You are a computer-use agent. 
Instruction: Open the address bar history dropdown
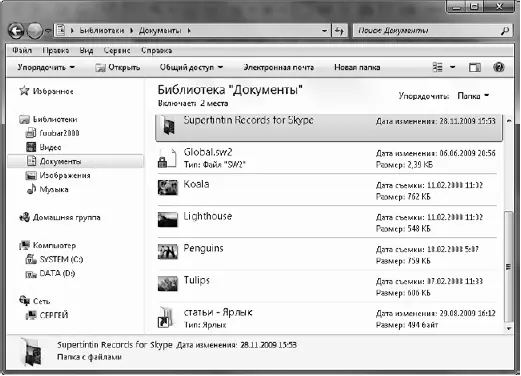pos(324,31)
